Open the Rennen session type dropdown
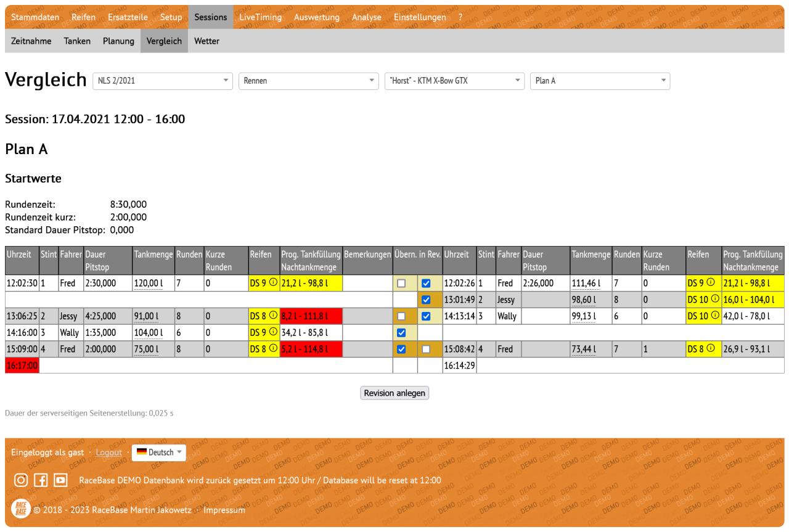The width and height of the screenshot is (789, 532). tap(309, 81)
